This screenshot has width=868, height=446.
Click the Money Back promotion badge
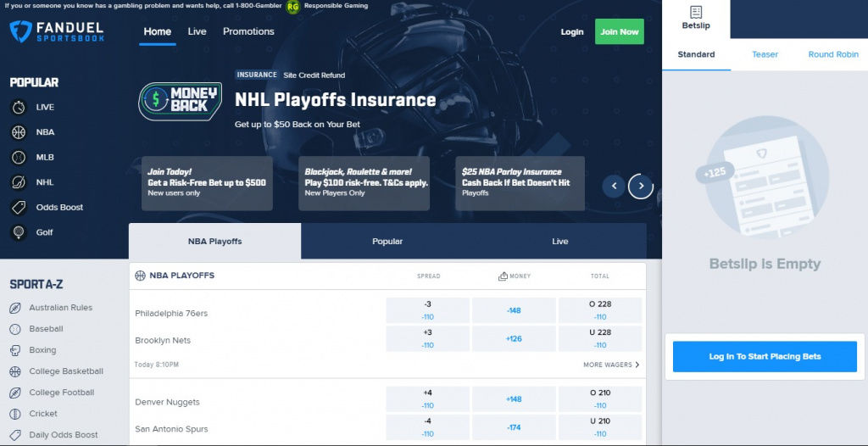pos(180,102)
